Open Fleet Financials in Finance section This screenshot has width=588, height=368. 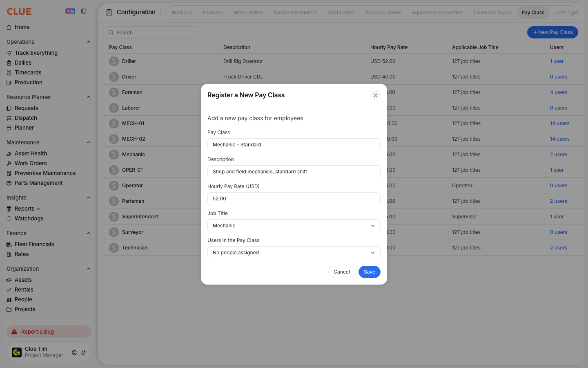(30, 245)
